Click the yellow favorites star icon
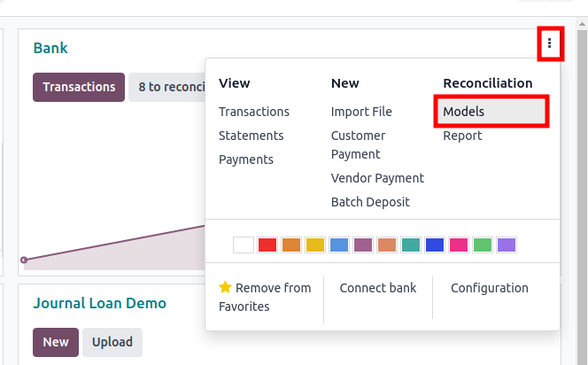588x365 pixels. click(226, 287)
